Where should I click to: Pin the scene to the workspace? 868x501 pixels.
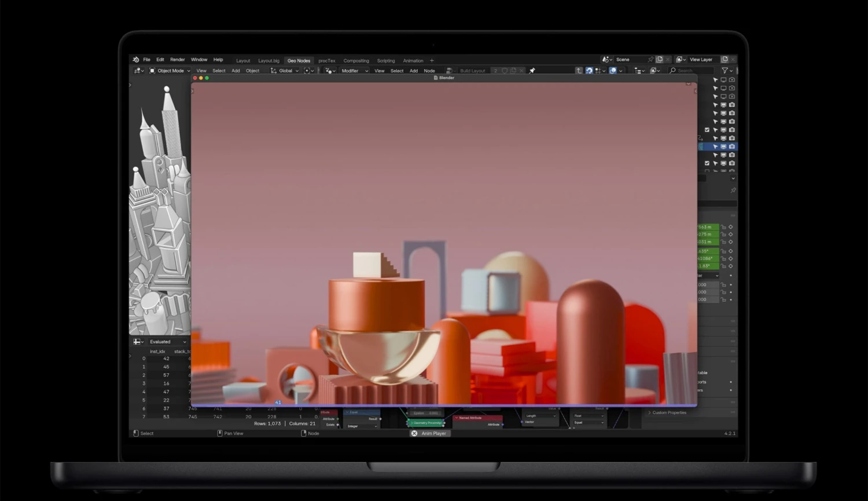651,59
